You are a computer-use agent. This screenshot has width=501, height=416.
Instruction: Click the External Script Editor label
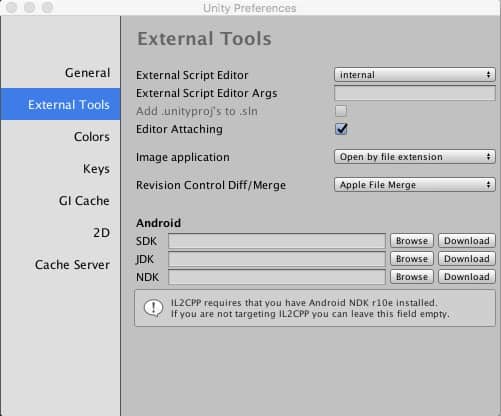click(x=192, y=75)
